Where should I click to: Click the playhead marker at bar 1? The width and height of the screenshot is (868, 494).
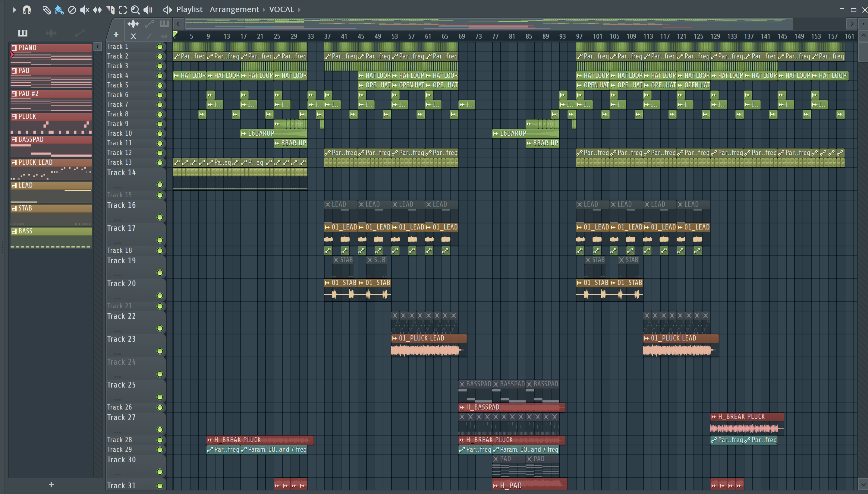tap(175, 34)
